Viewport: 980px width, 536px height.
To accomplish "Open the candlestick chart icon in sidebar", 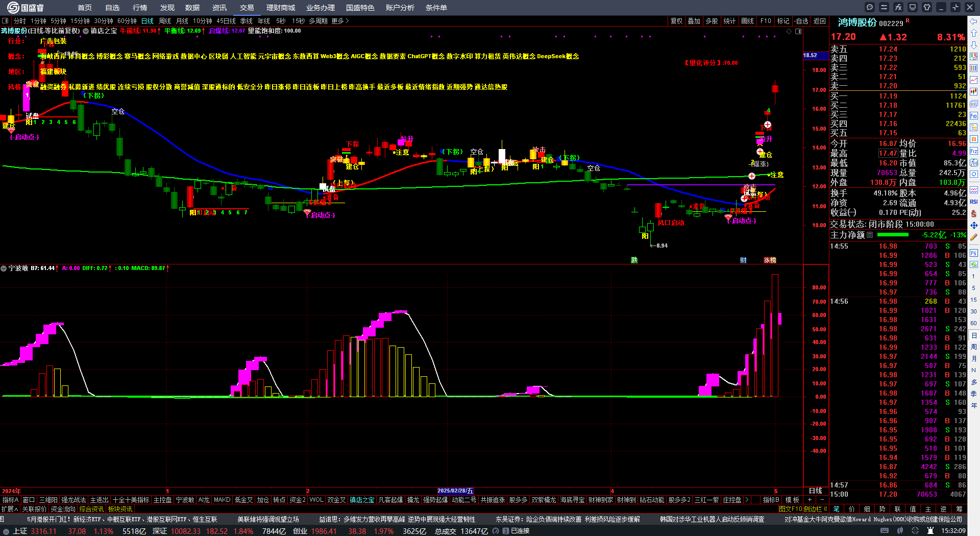I will [x=974, y=92].
